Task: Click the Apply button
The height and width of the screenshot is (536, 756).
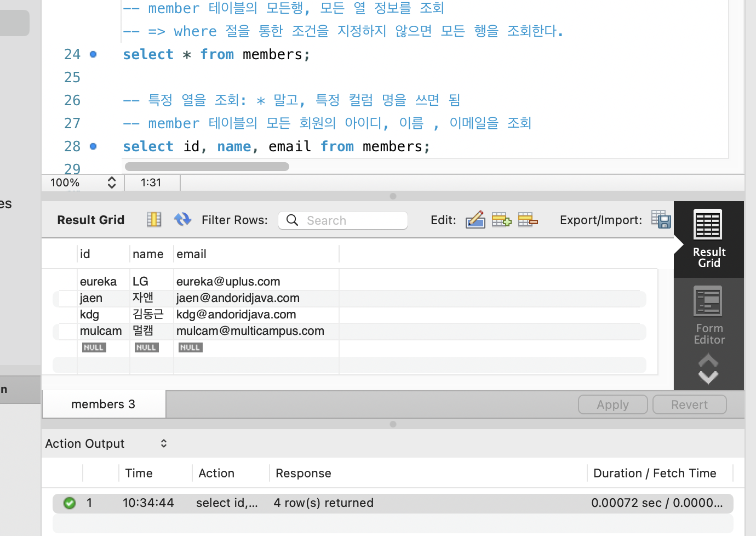Action: tap(613, 405)
